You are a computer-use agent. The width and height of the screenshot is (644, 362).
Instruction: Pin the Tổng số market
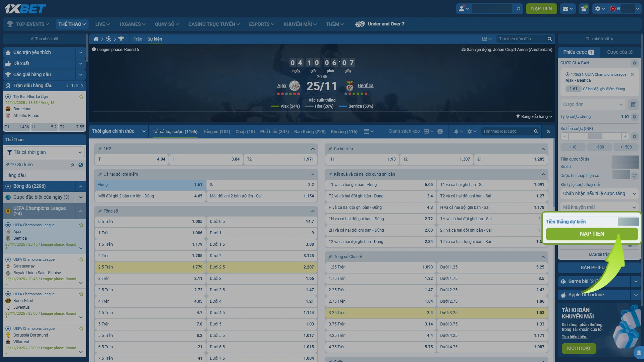(x=100, y=211)
